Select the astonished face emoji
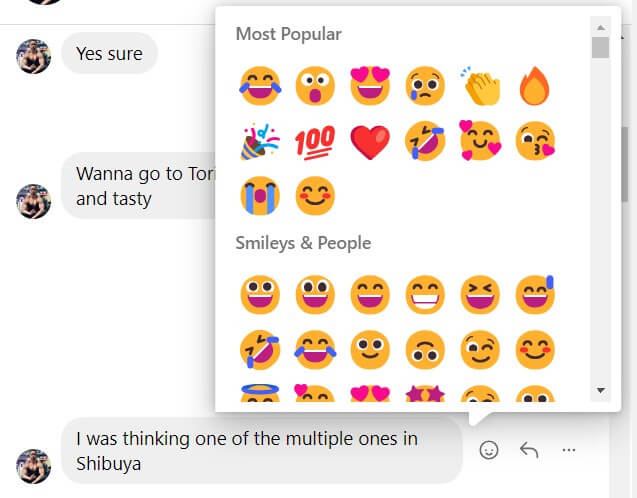The height and width of the screenshot is (498, 637). point(315,87)
